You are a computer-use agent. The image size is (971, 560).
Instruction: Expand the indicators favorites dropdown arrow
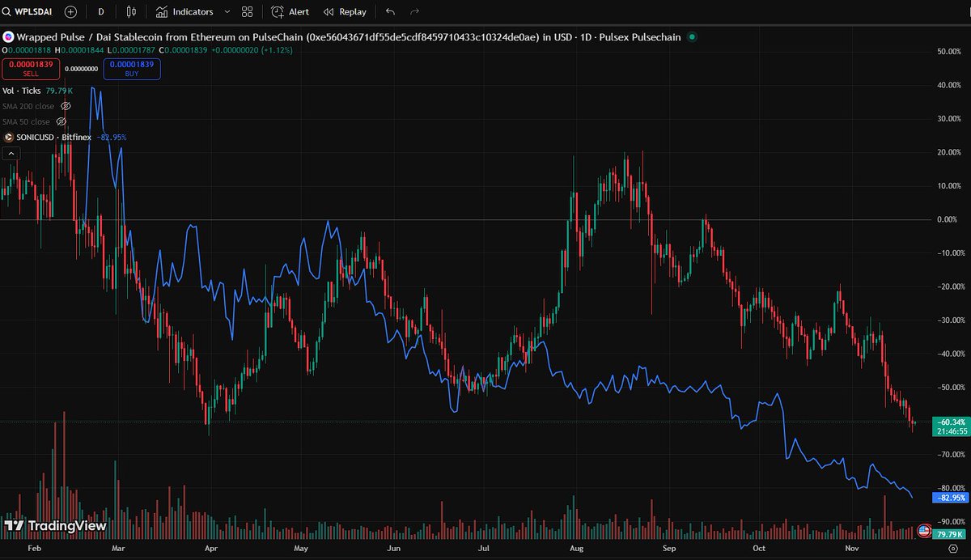pos(227,12)
